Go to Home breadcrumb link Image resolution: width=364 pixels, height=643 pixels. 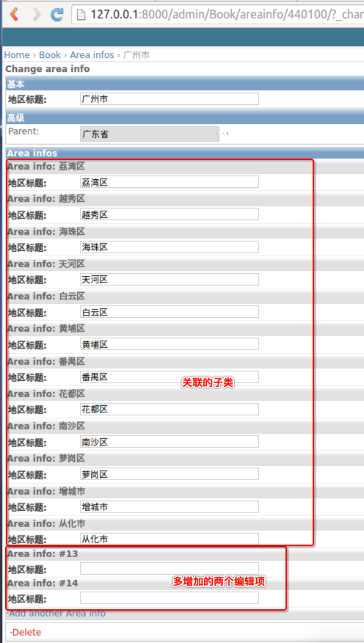17,55
